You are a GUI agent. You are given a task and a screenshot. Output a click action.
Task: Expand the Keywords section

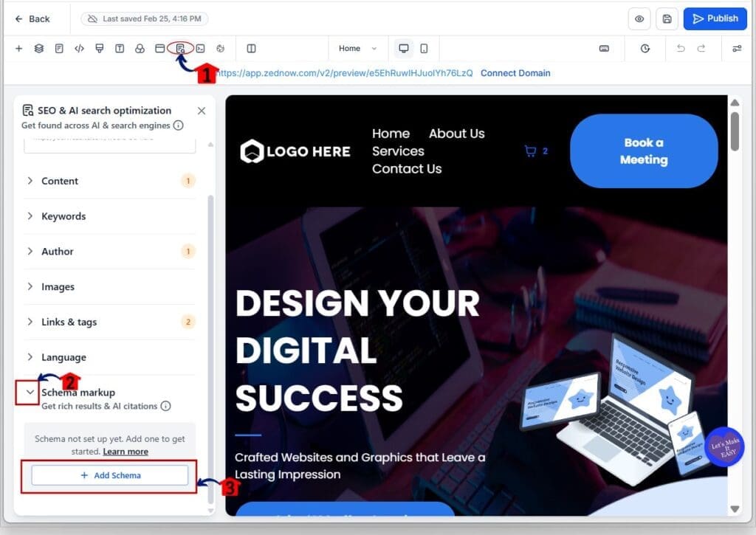click(x=63, y=216)
